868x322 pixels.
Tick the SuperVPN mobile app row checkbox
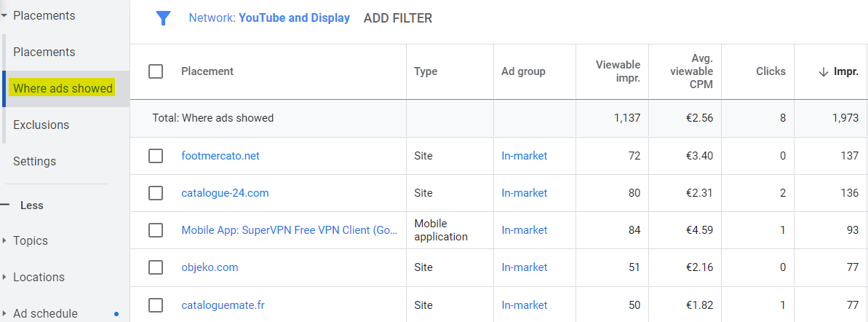(155, 230)
